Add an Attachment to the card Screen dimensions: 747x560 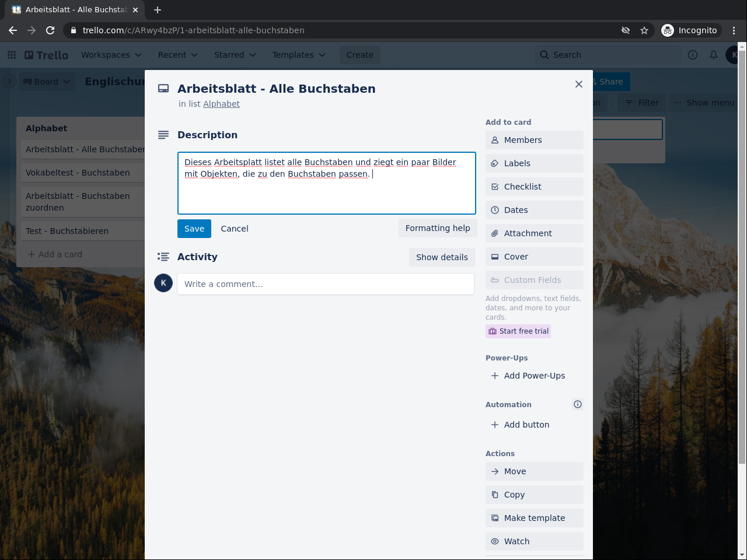click(535, 233)
